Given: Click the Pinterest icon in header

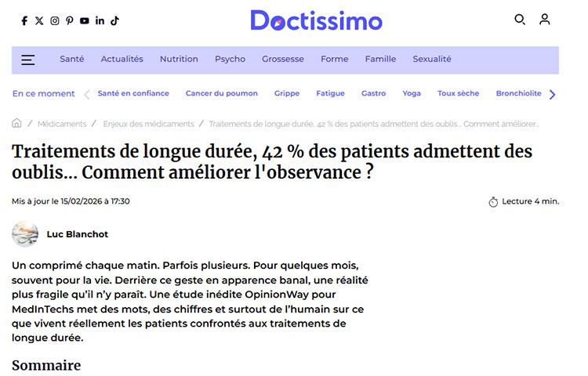Looking at the screenshot, I should [70, 21].
